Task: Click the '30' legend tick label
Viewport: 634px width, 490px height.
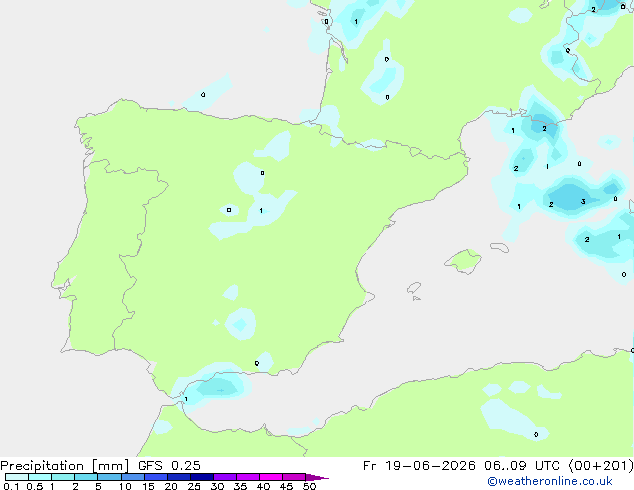Action: (x=217, y=486)
